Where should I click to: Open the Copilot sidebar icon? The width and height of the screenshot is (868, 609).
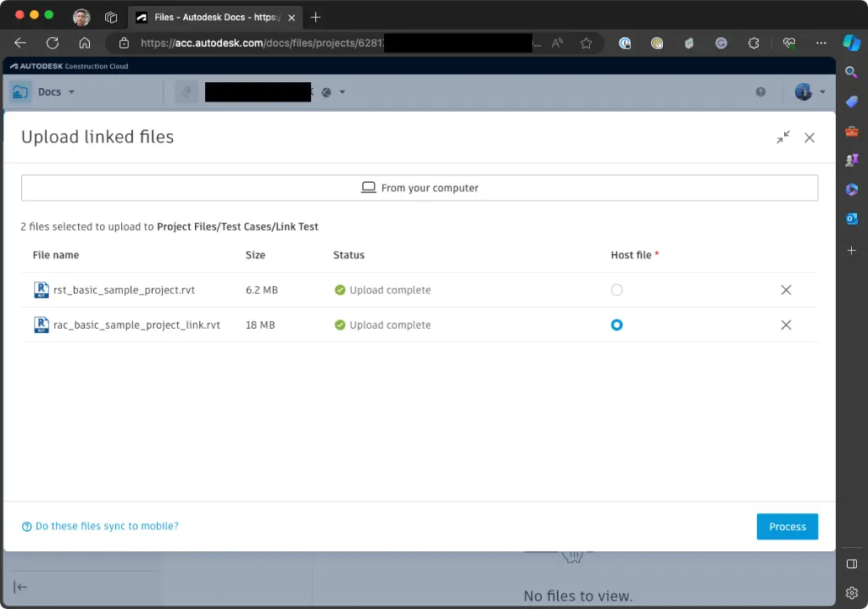(851, 42)
